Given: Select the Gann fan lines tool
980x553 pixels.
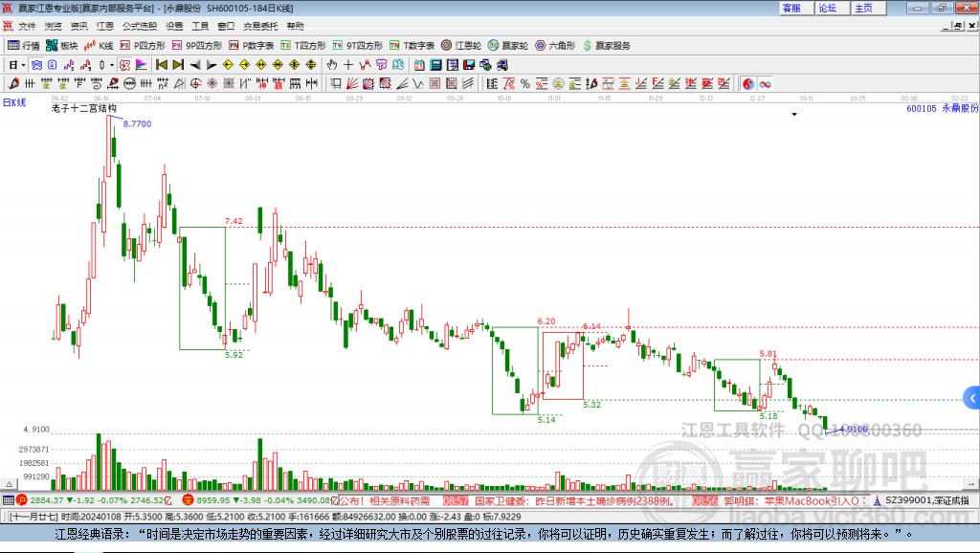Looking at the screenshot, I should click(x=351, y=84).
